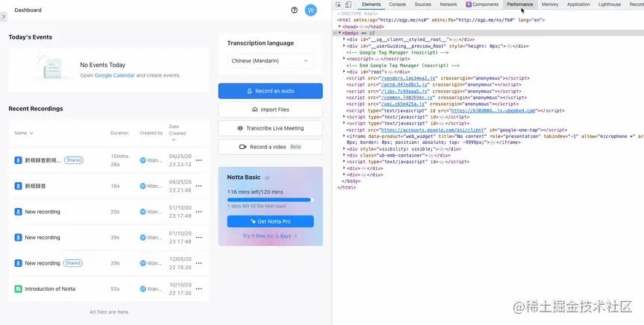Click the Dashboard page title
The image size is (644, 325).
(28, 10)
